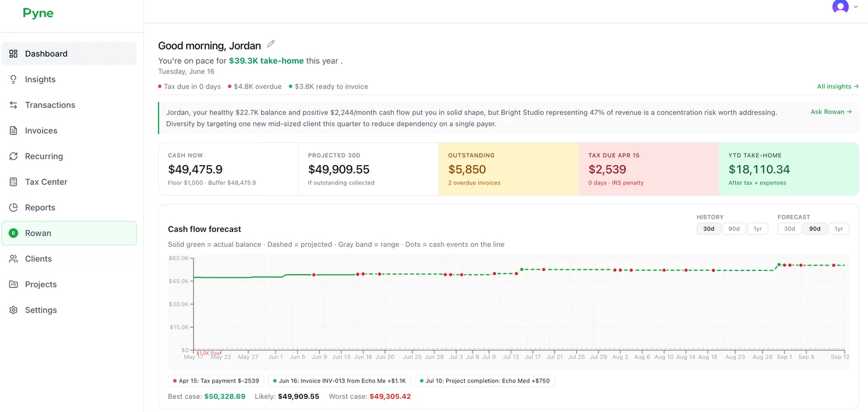This screenshot has width=868, height=412.
Task: Click the Cash flow forecast heading
Action: pyautogui.click(x=204, y=229)
